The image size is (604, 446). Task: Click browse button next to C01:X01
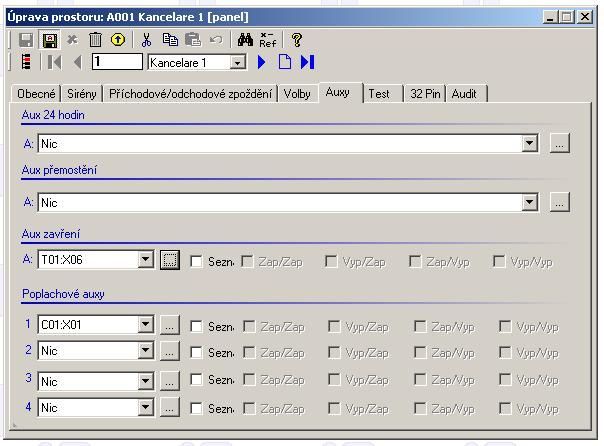click(x=170, y=325)
